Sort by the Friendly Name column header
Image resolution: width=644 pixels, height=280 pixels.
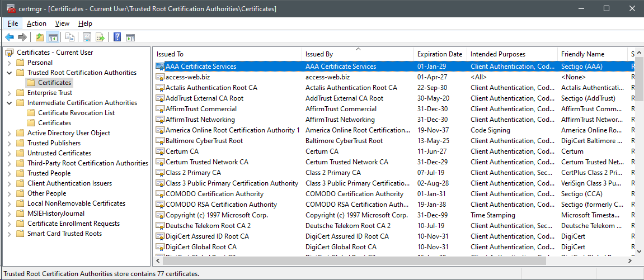593,54
